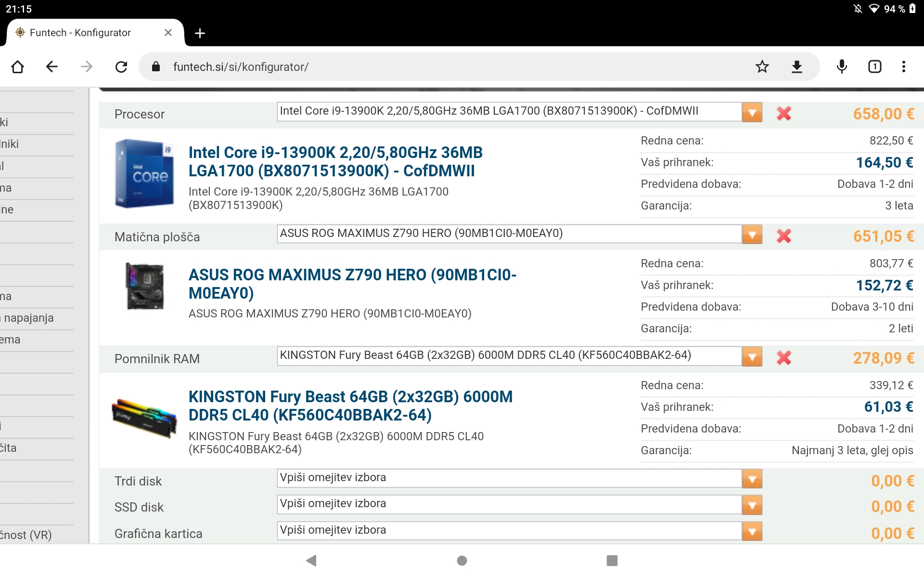Click the savings value 61,03 €
Image resolution: width=924 pixels, height=578 pixels.
click(888, 407)
